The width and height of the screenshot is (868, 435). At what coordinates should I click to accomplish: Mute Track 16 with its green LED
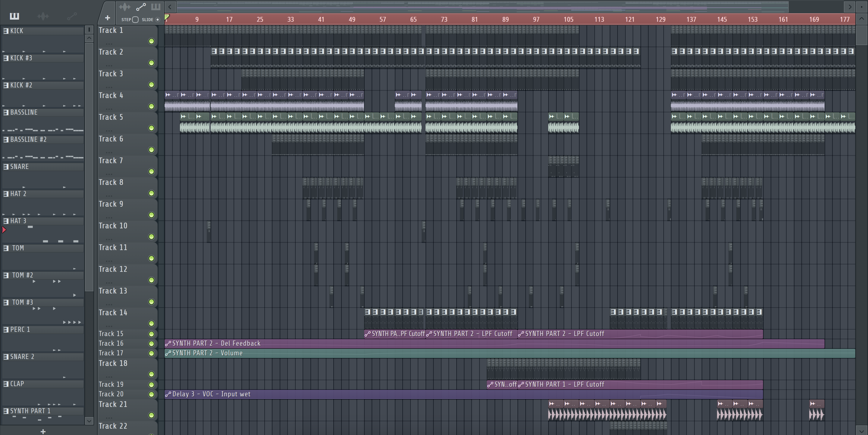tap(152, 344)
